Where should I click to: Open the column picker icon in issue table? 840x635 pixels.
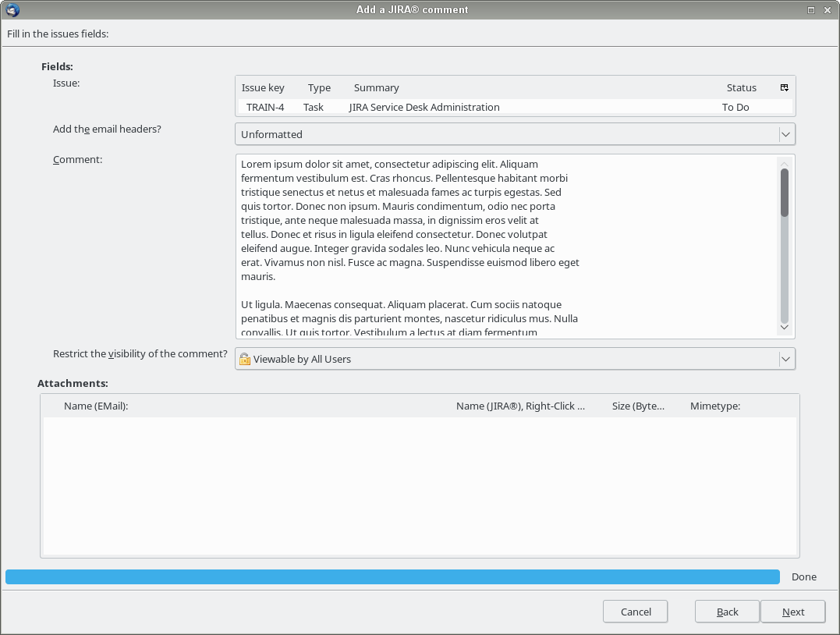click(x=785, y=87)
